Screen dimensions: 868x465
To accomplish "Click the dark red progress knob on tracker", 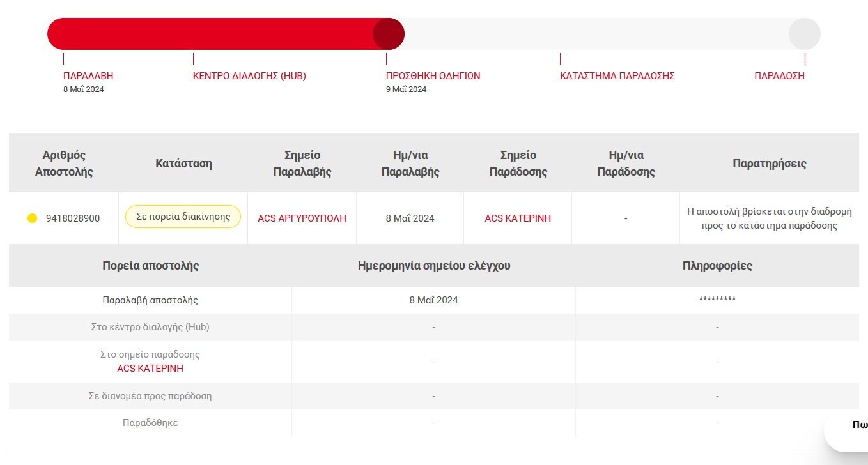I will tap(389, 34).
